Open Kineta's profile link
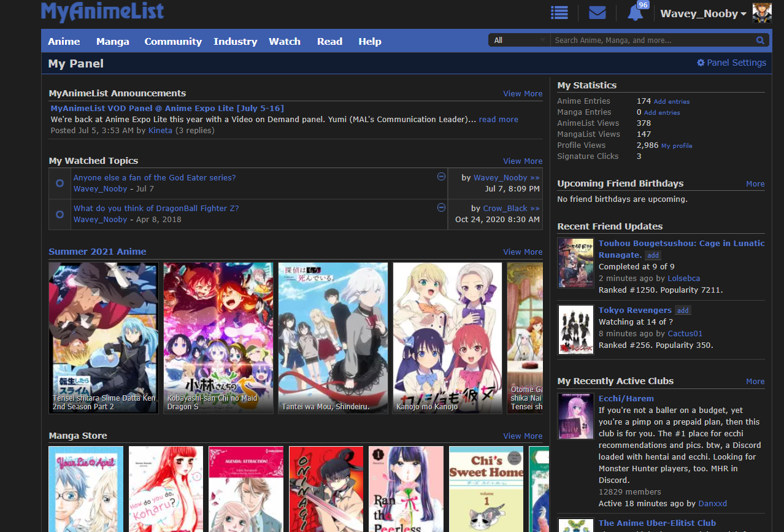 160,130
